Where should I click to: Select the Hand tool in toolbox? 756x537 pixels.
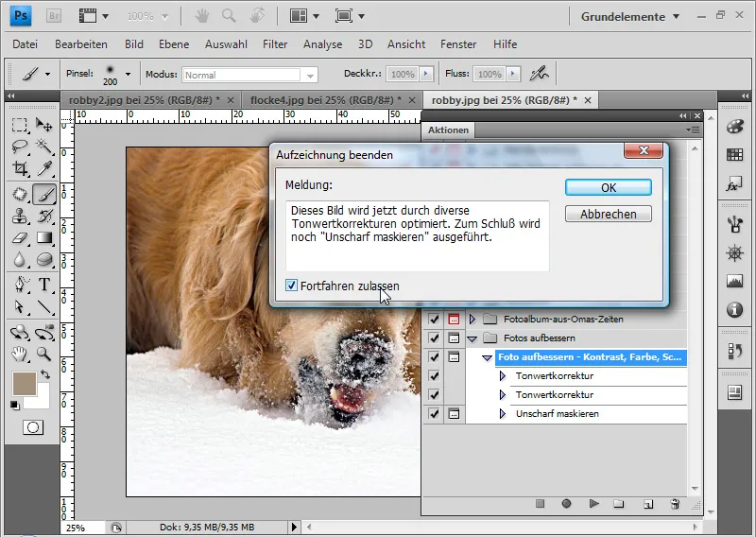click(20, 355)
